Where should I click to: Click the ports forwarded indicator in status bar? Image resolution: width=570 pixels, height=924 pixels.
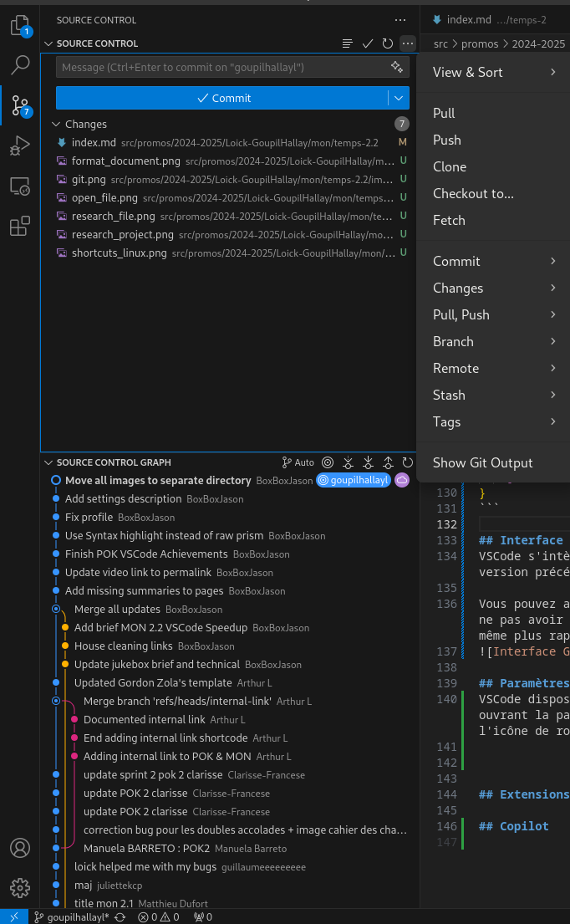click(x=203, y=917)
